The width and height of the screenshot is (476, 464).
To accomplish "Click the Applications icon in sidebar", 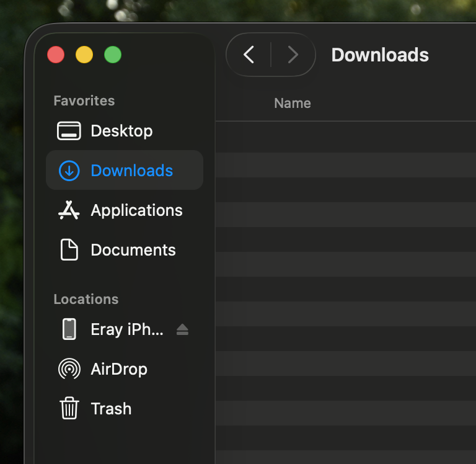I will pos(69,210).
